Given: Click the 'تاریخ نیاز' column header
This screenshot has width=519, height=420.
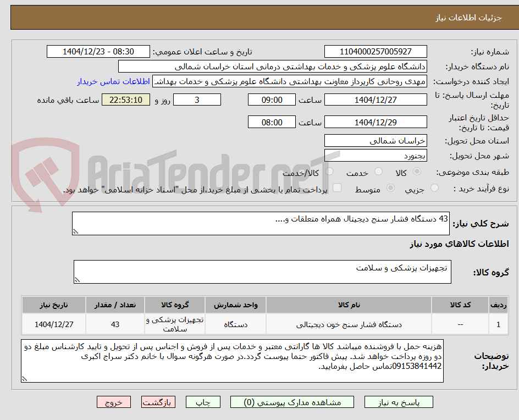Looking at the screenshot, I should pos(54,305).
